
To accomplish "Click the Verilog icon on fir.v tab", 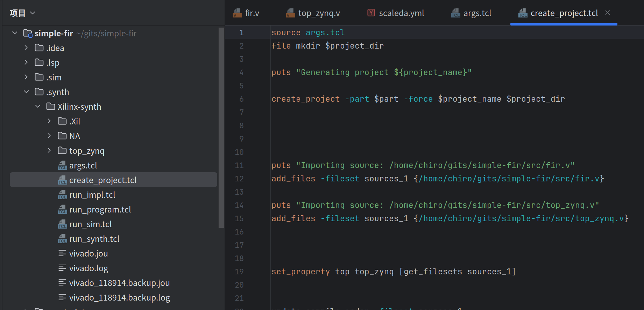I will (238, 13).
